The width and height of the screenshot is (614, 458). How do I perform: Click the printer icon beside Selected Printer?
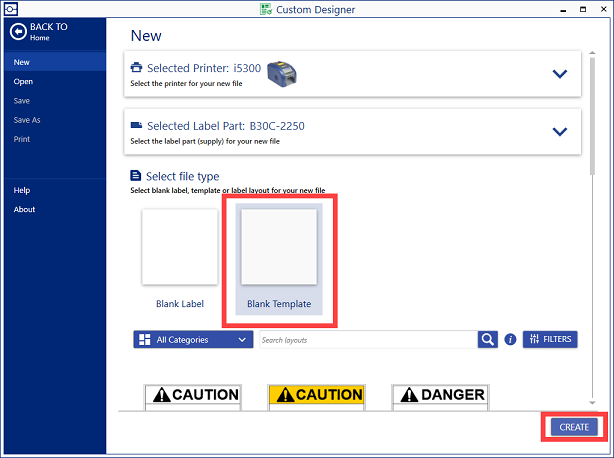(x=137, y=68)
